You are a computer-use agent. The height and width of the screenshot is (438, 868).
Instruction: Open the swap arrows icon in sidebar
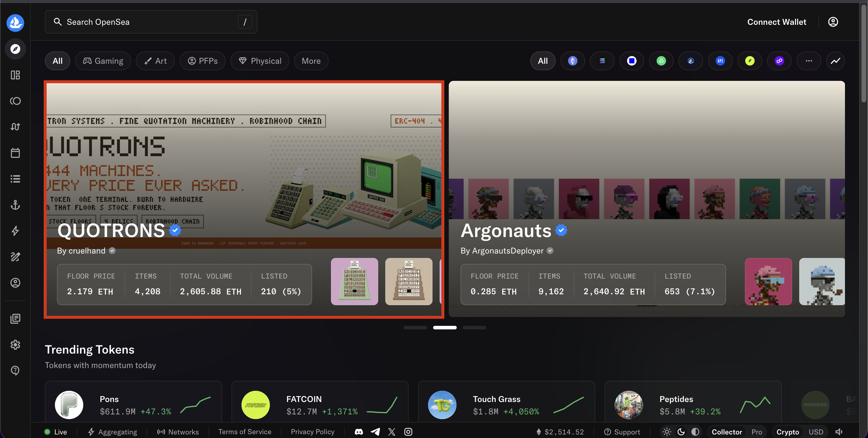pos(15,127)
